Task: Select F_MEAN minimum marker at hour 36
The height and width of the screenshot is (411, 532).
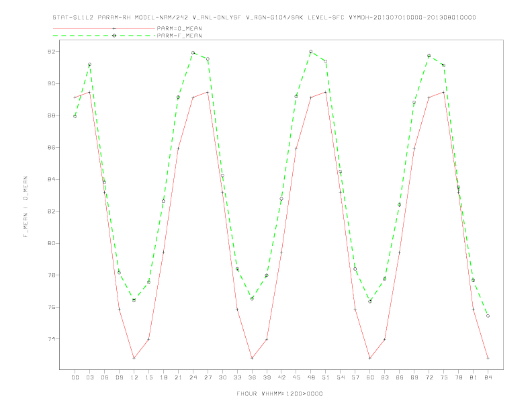Action: pyautogui.click(x=252, y=299)
